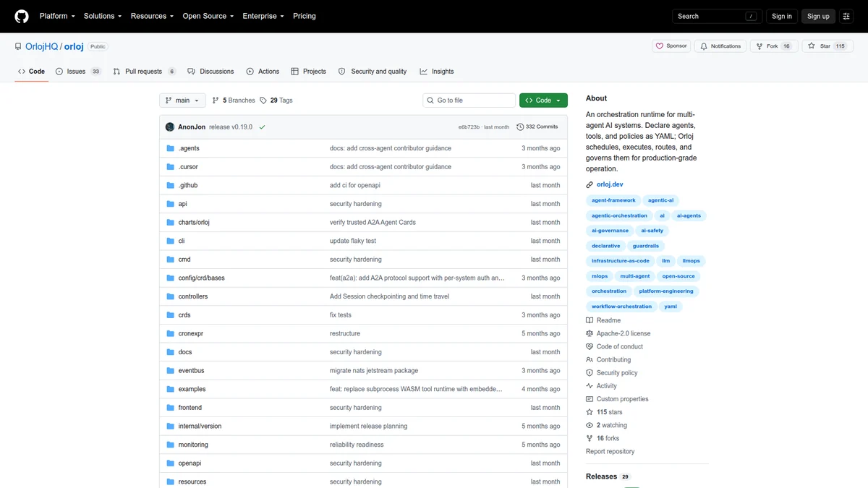
Task: Click the platform-engineering topic tag
Action: (x=666, y=291)
